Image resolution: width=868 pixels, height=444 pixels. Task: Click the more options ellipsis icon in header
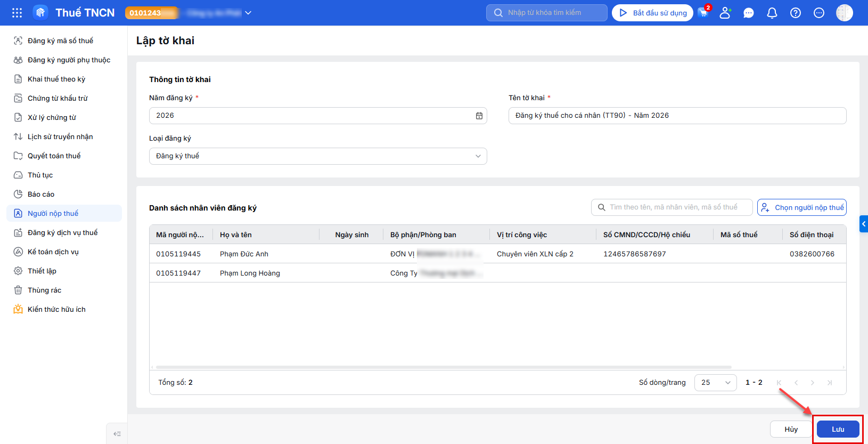(x=819, y=13)
